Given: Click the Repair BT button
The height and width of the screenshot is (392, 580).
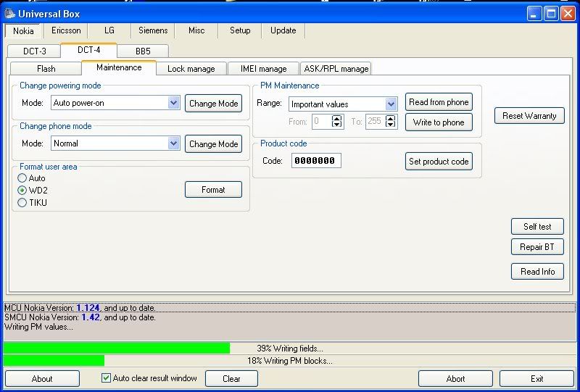Looking at the screenshot, I should (x=537, y=246).
